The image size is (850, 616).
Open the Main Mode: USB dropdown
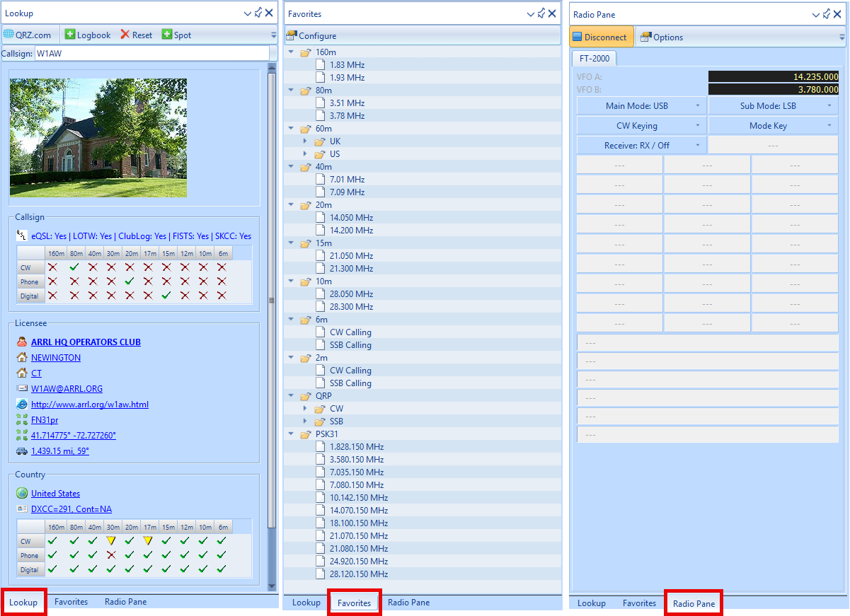[x=641, y=105]
